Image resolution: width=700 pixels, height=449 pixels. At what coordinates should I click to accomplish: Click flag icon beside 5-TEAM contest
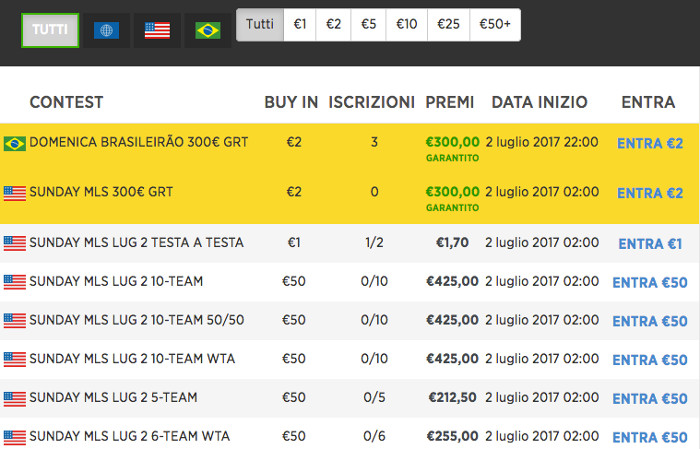(15, 398)
